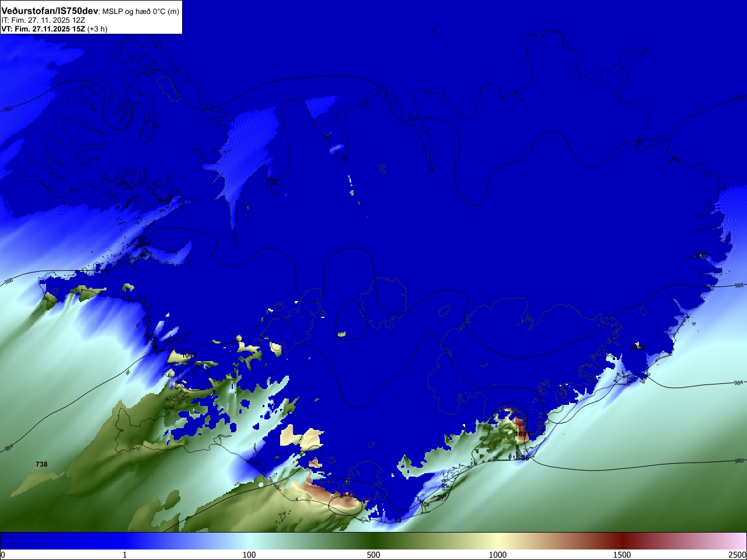Screen dimensions: 747x560
Task: Click the "430" value near the east coast
Action: point(703,256)
